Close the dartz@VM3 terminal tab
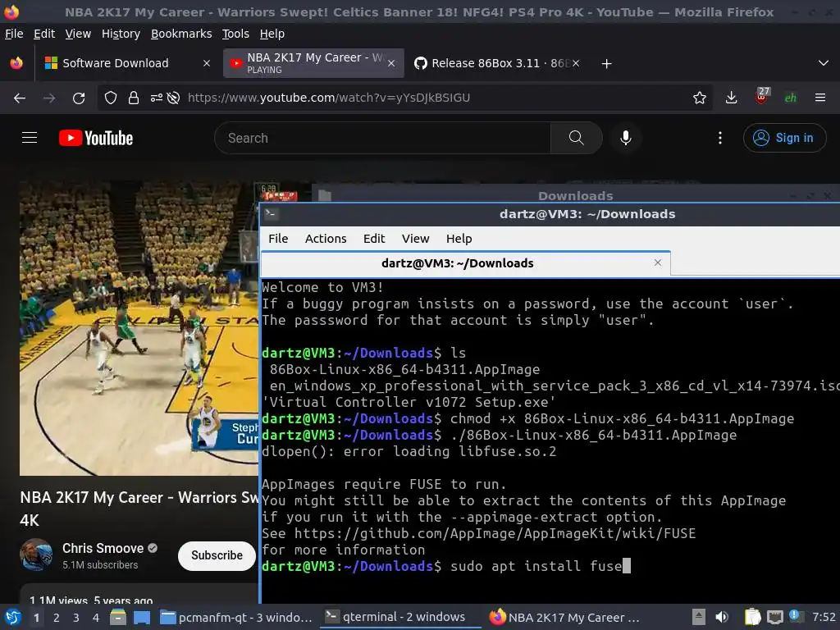The width and height of the screenshot is (840, 630). (658, 262)
